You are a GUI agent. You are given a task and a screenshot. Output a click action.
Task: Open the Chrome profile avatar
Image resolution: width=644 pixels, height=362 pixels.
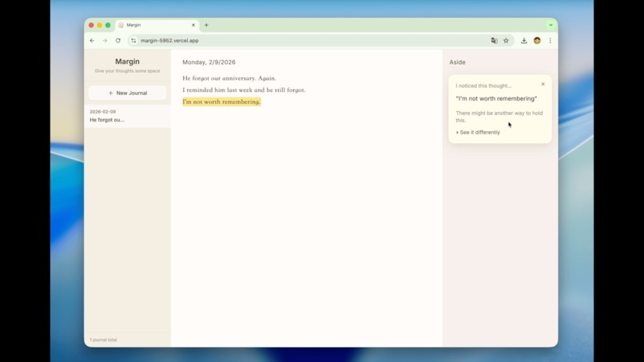coord(537,41)
